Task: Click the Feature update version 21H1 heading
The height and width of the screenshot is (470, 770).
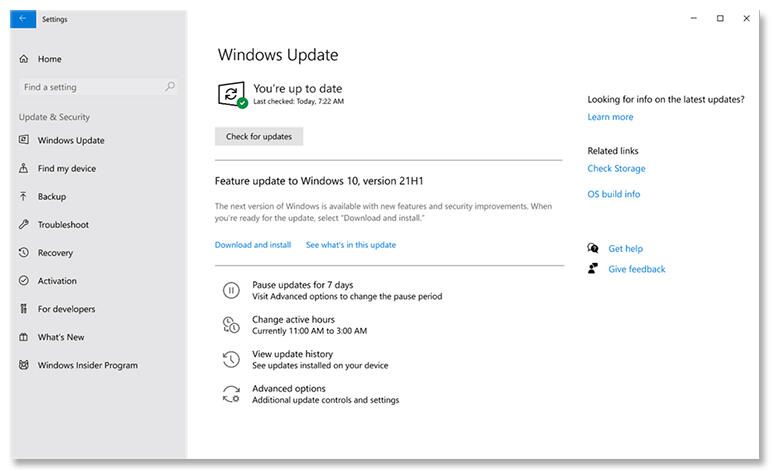Action: click(319, 181)
